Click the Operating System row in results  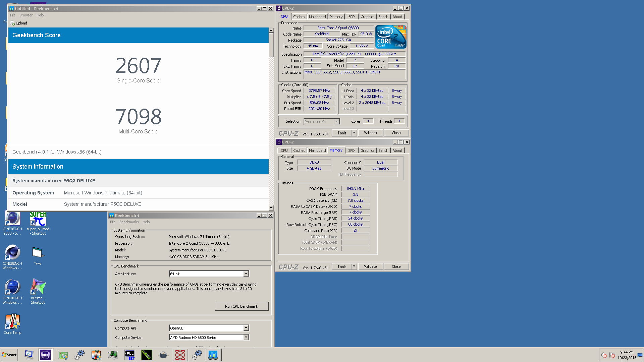(x=138, y=193)
